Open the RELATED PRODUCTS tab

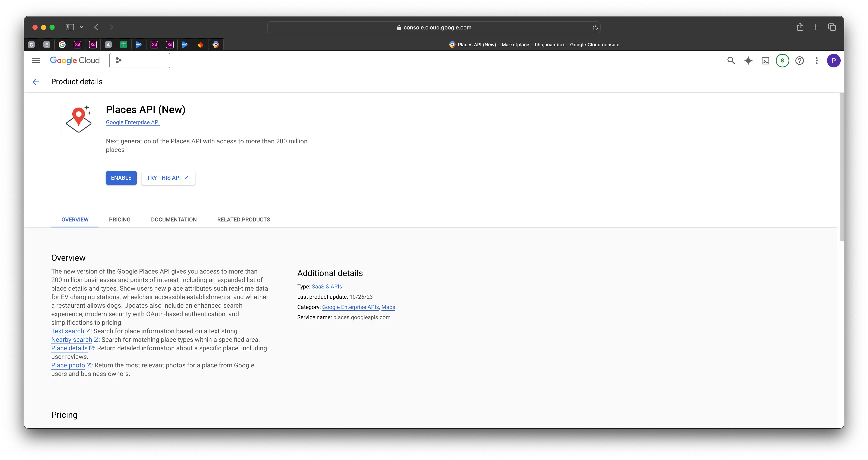(x=244, y=219)
